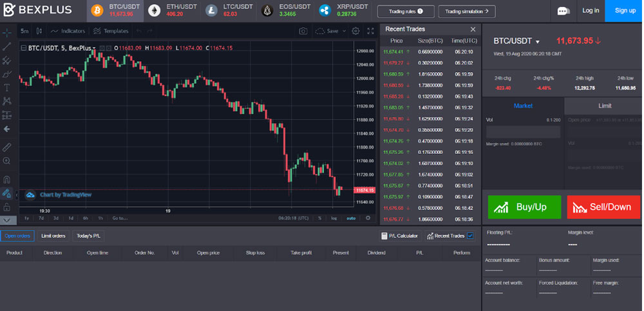Expand the Save dropdown arrow
This screenshot has width=644, height=311.
[344, 31]
